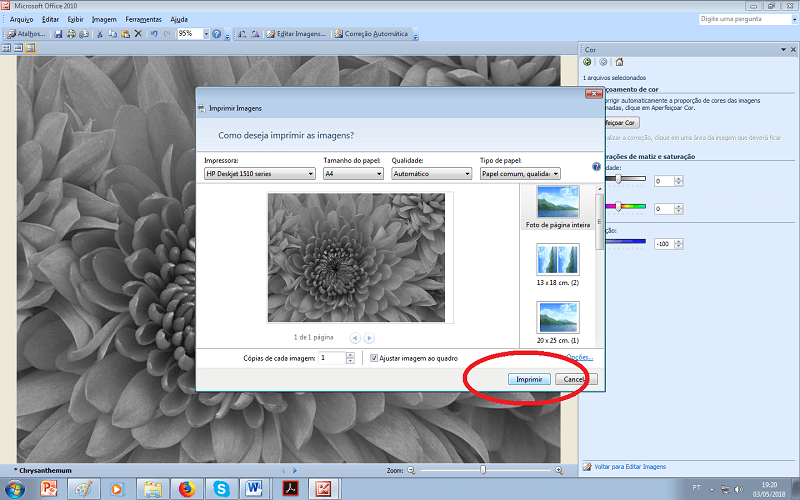This screenshot has height=500, width=800.
Task: Click the Save icon in toolbar
Action: (x=59, y=34)
